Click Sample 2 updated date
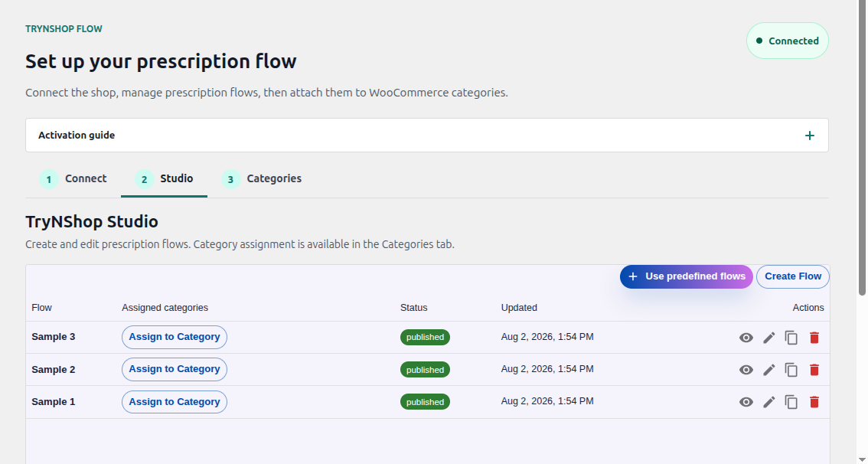Viewport: 868px width, 464px height. click(x=547, y=369)
